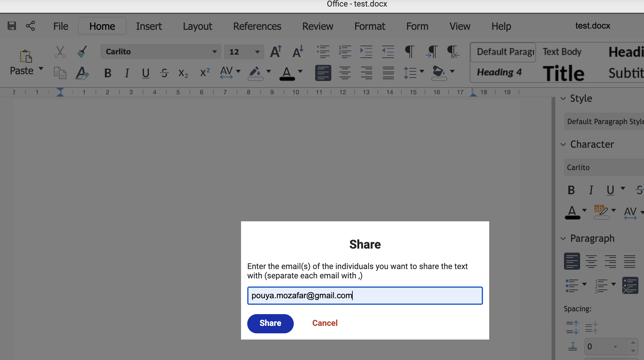Click the email address input field
644x360 pixels.
click(365, 295)
